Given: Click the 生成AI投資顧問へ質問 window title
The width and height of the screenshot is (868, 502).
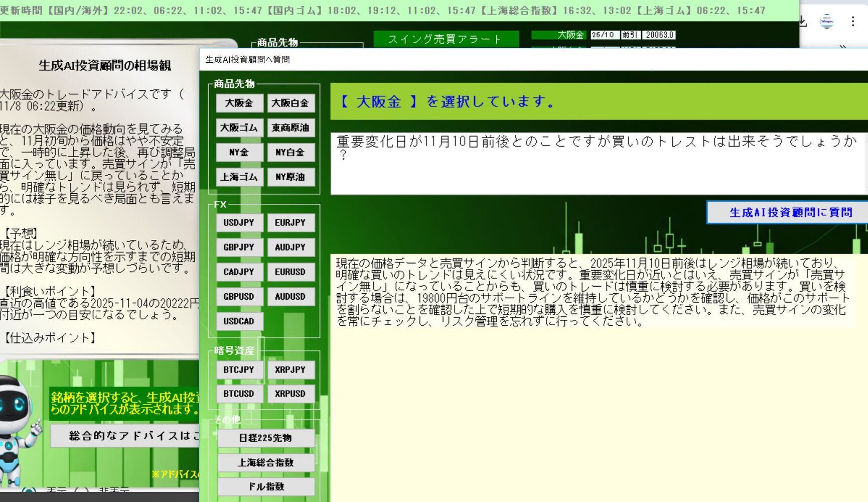Looking at the screenshot, I should coord(247,60).
